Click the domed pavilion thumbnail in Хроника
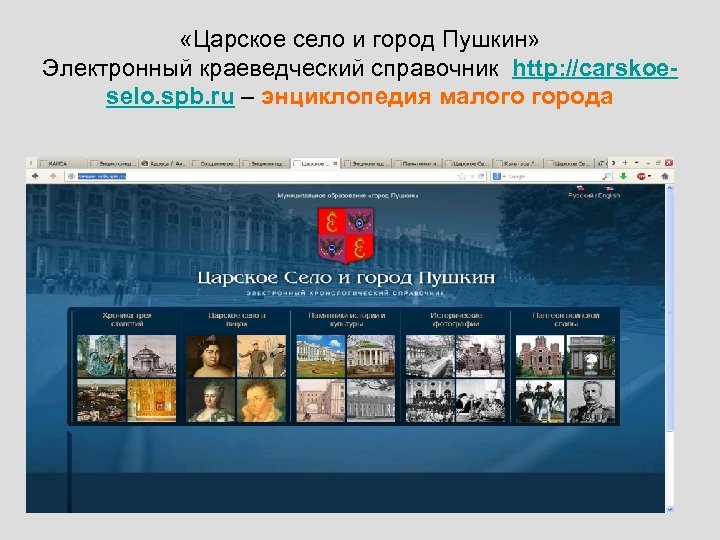The width and height of the screenshot is (720, 540). tap(152, 356)
